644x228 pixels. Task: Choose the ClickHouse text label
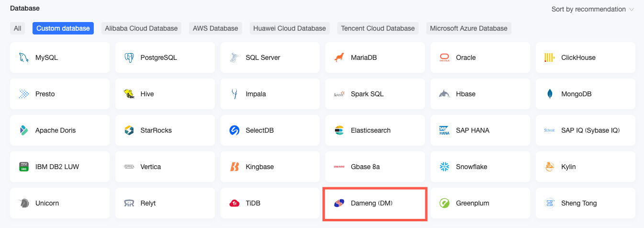click(578, 57)
